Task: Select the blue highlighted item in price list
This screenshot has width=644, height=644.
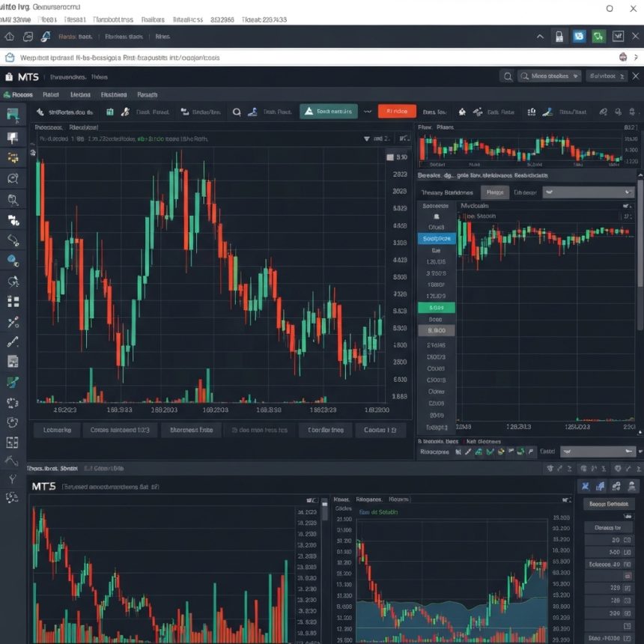Action: click(436, 239)
